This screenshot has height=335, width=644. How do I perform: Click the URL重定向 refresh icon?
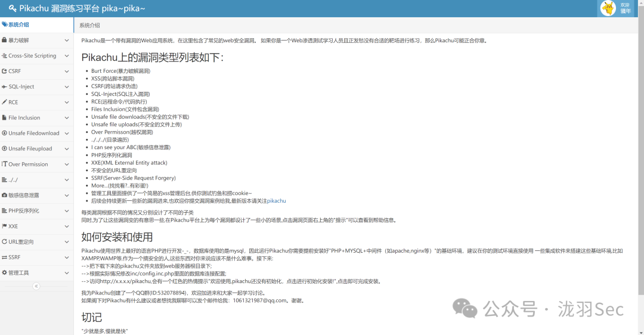[x=4, y=241]
